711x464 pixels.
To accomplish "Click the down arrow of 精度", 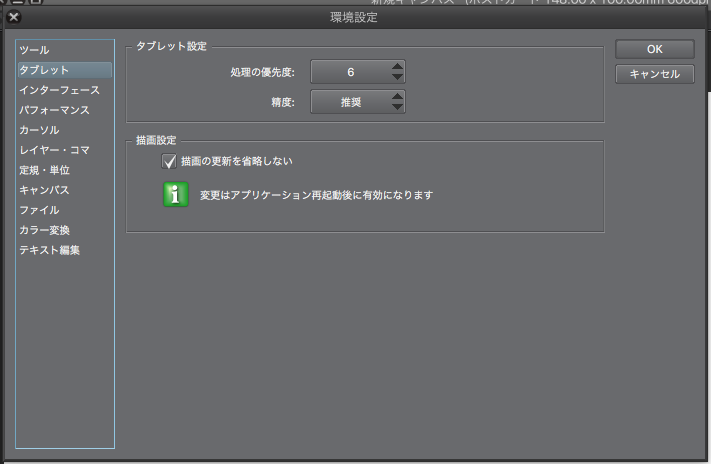I will point(397,107).
